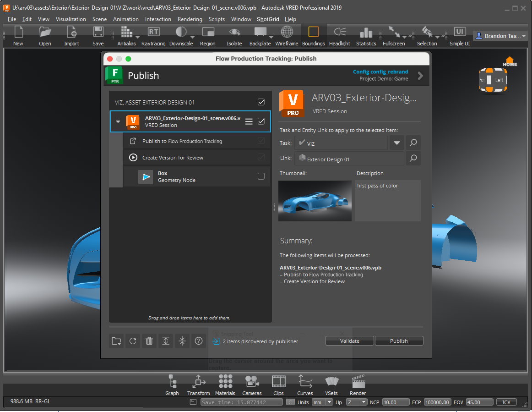Open the Clips module

click(x=278, y=385)
